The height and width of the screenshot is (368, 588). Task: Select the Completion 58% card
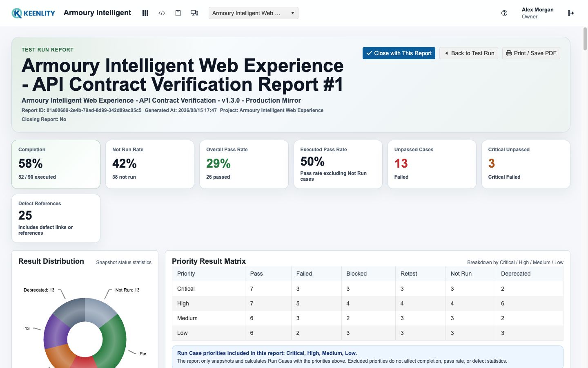click(x=56, y=164)
